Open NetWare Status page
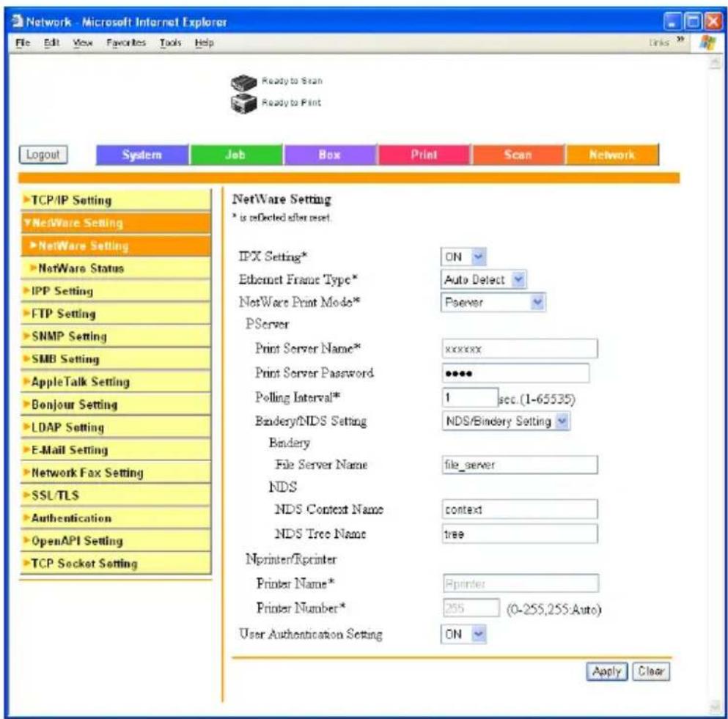728x719 pixels. point(116,268)
